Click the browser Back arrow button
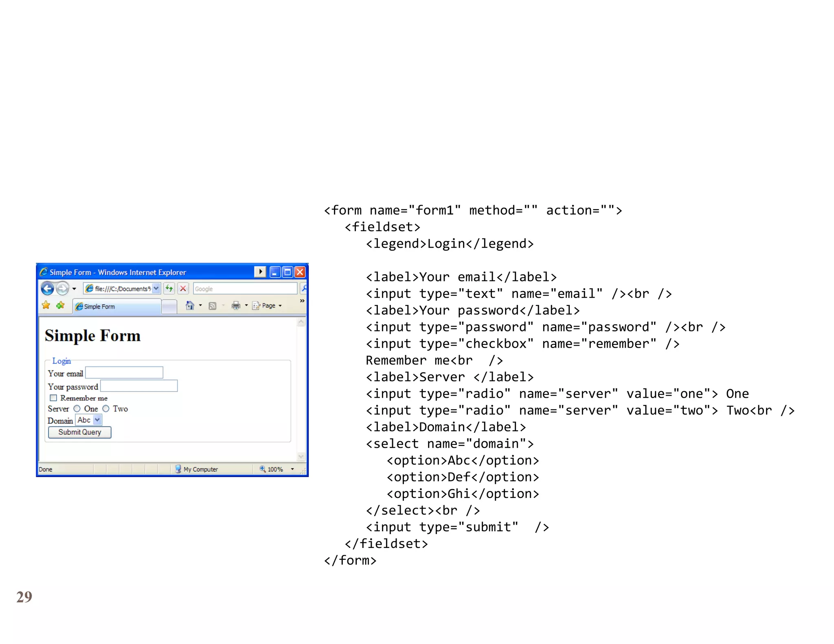 47,289
